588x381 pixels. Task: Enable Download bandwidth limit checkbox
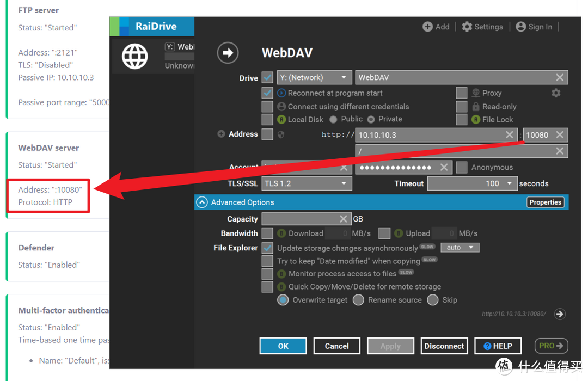click(x=267, y=233)
